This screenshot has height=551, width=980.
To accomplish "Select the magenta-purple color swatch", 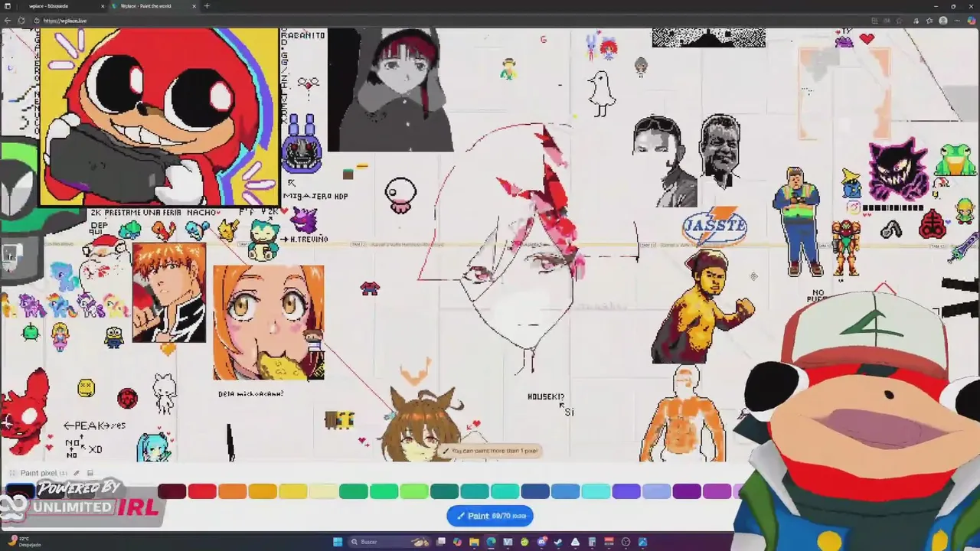I will coord(717,491).
